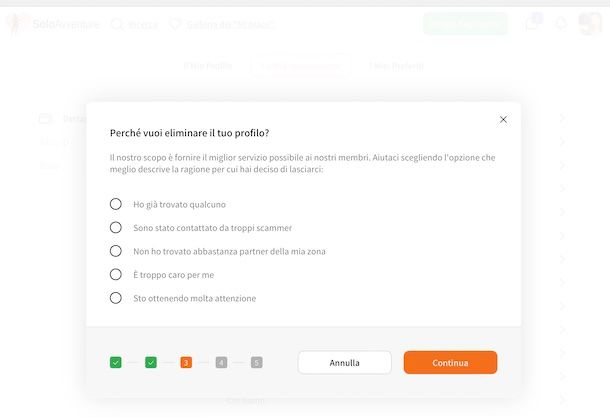Cancel with the Annulla button
This screenshot has width=610, height=417.
(344, 363)
